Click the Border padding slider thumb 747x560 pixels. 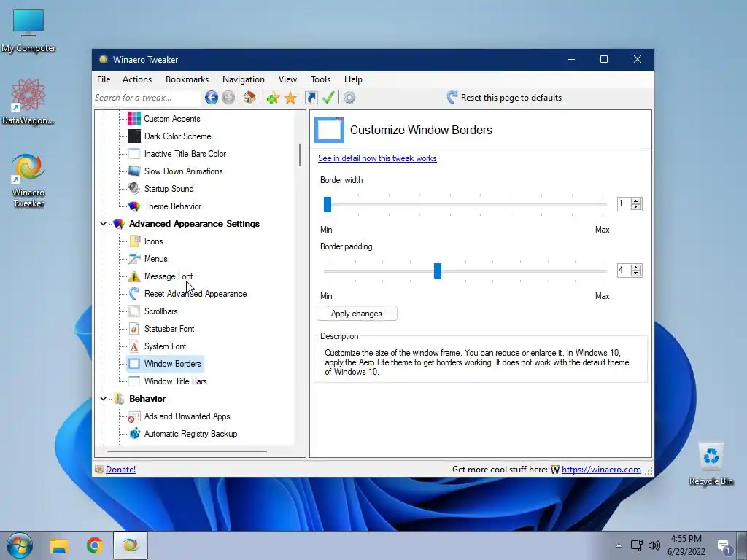tap(438, 271)
